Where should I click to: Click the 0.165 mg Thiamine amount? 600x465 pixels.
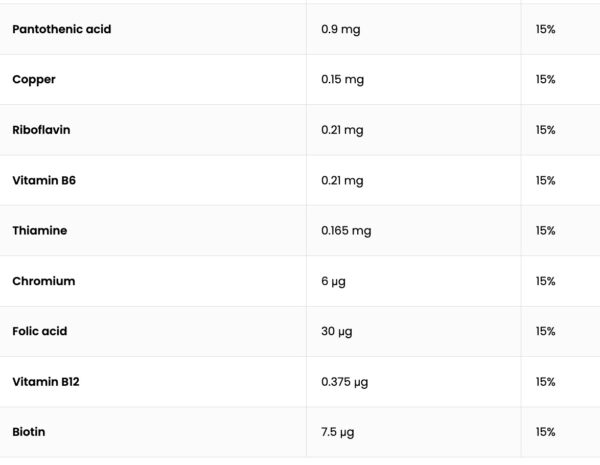tap(346, 230)
